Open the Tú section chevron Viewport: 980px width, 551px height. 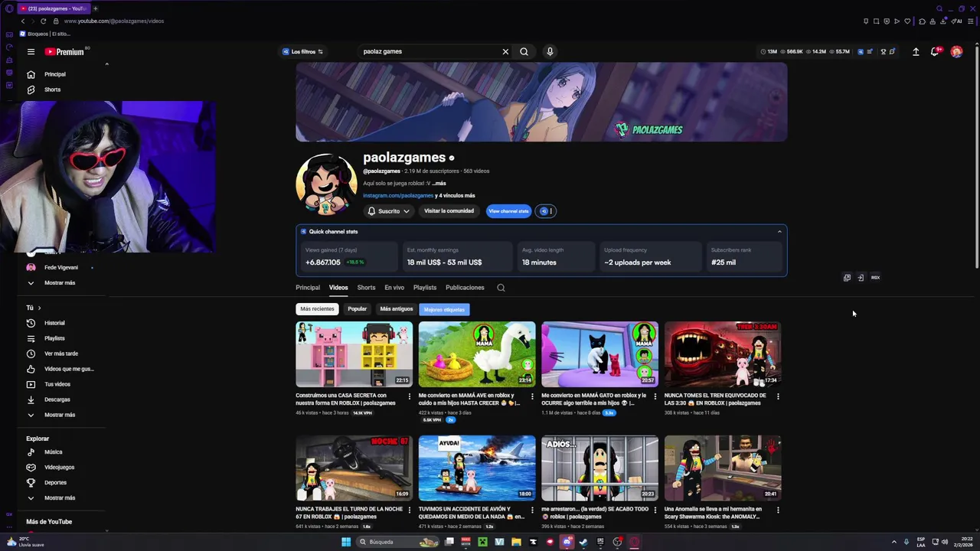(39, 308)
